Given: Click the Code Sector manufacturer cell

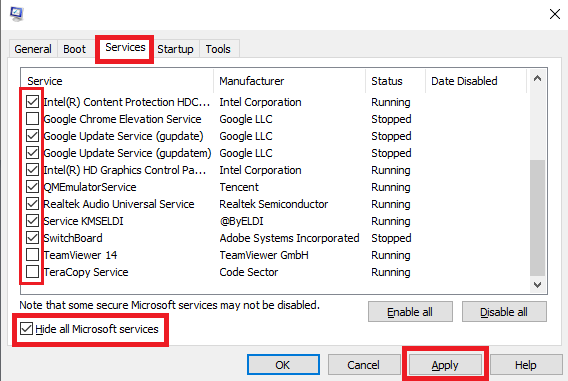Looking at the screenshot, I should pos(249,272).
